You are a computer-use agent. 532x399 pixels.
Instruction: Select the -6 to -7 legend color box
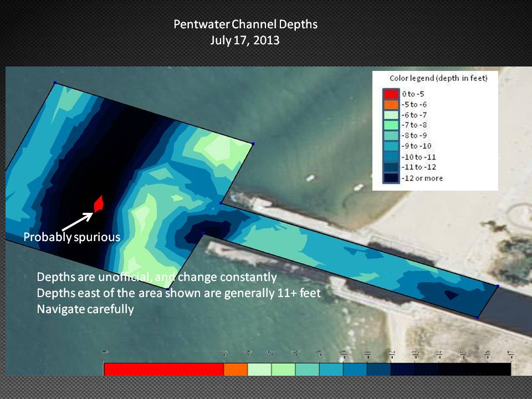[x=391, y=115]
